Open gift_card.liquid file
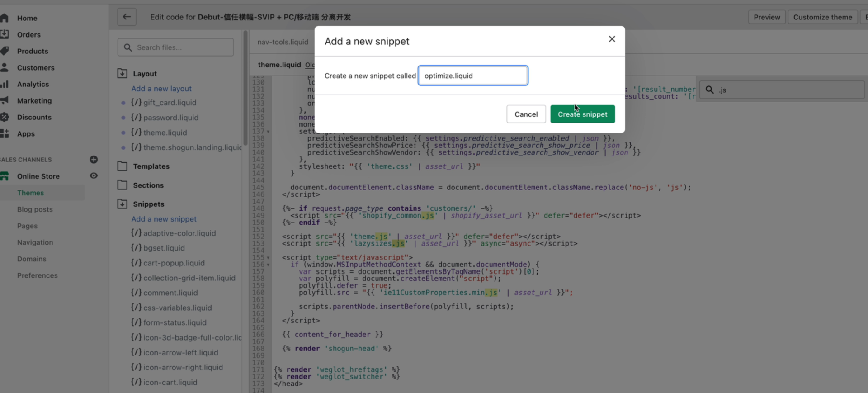The height and width of the screenshot is (393, 868). point(170,103)
